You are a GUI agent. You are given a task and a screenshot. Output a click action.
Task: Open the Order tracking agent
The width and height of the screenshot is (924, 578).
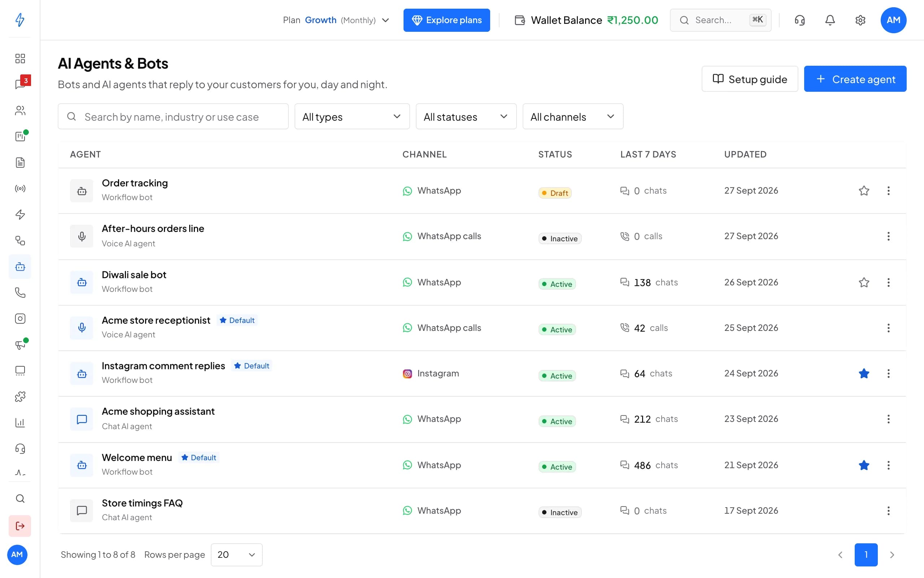tap(135, 183)
